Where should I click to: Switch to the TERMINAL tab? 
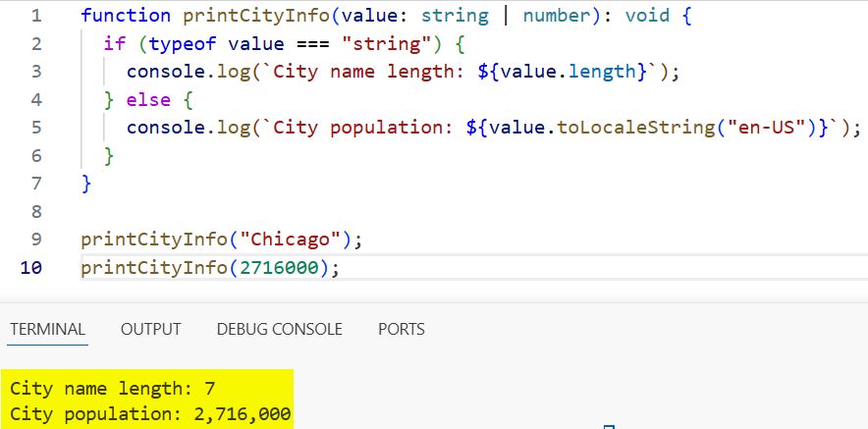47,330
